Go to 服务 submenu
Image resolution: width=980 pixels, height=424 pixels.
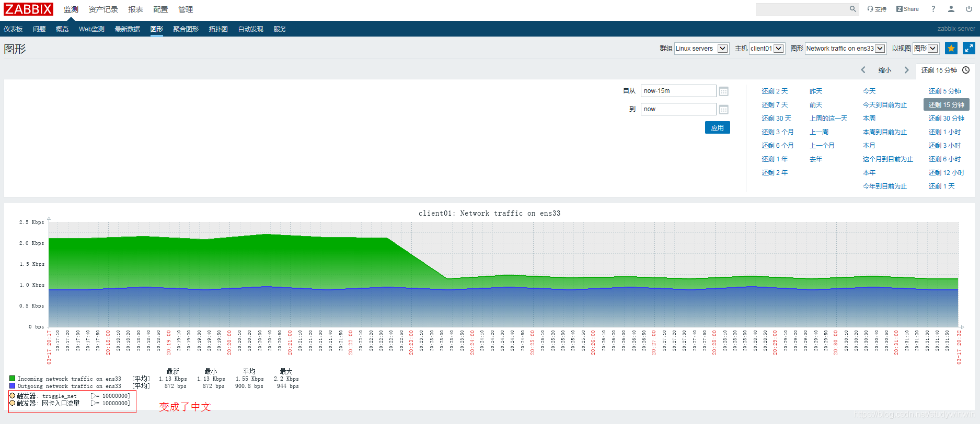tap(280, 29)
